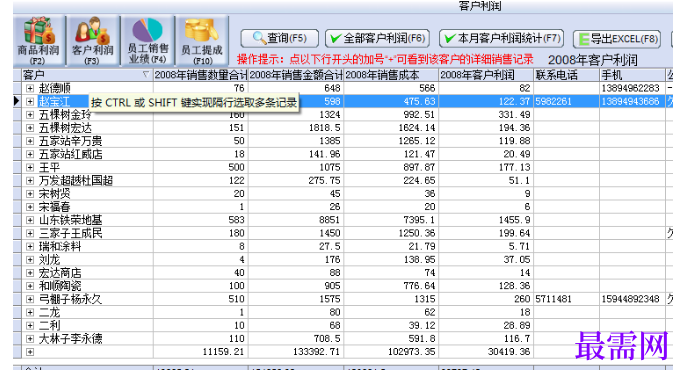The image size is (687, 377).
Task: Click 本月客户利润统计(F7) button
Action: coord(501,39)
